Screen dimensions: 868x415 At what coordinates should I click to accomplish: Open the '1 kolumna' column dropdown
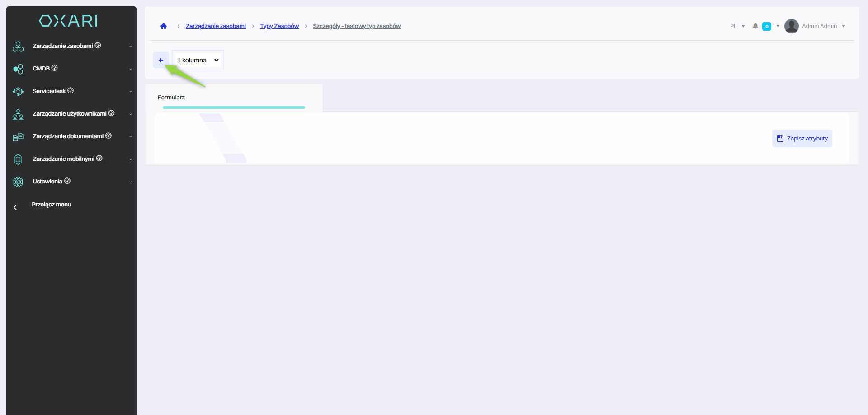pyautogui.click(x=198, y=60)
